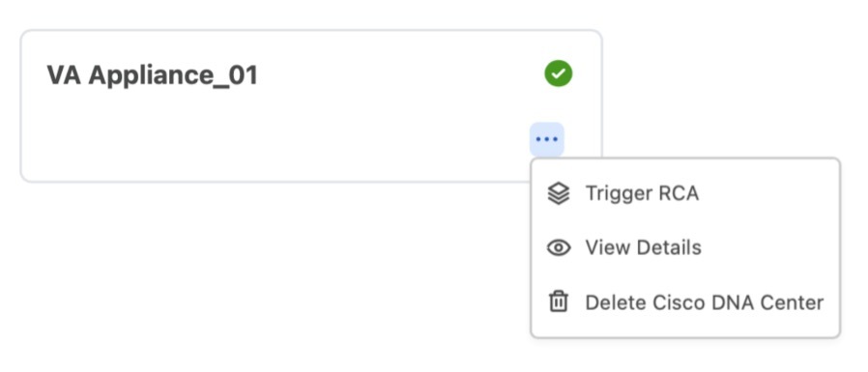
Task: Click the trash can icon in menu
Action: 559,302
